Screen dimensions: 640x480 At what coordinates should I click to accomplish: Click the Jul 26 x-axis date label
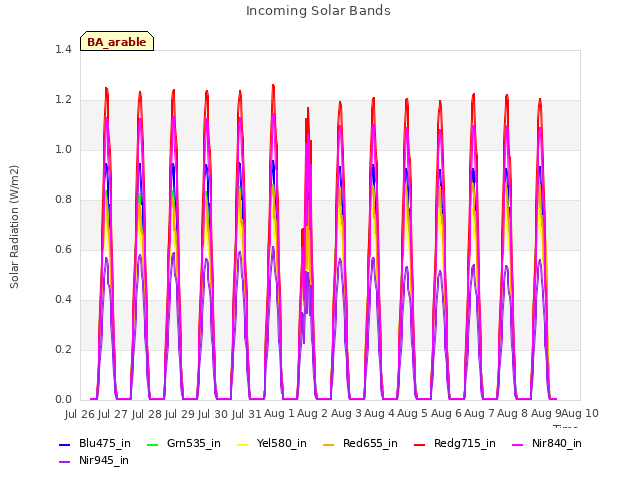[x=80, y=414]
